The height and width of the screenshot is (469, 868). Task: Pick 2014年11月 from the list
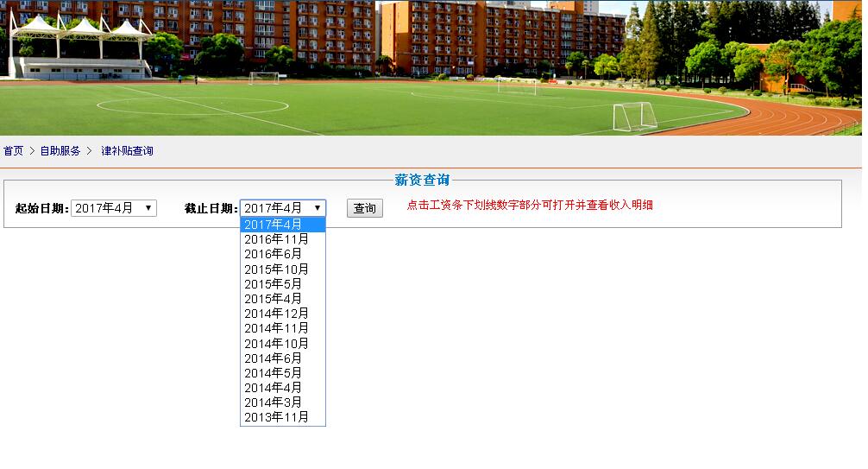(283, 328)
